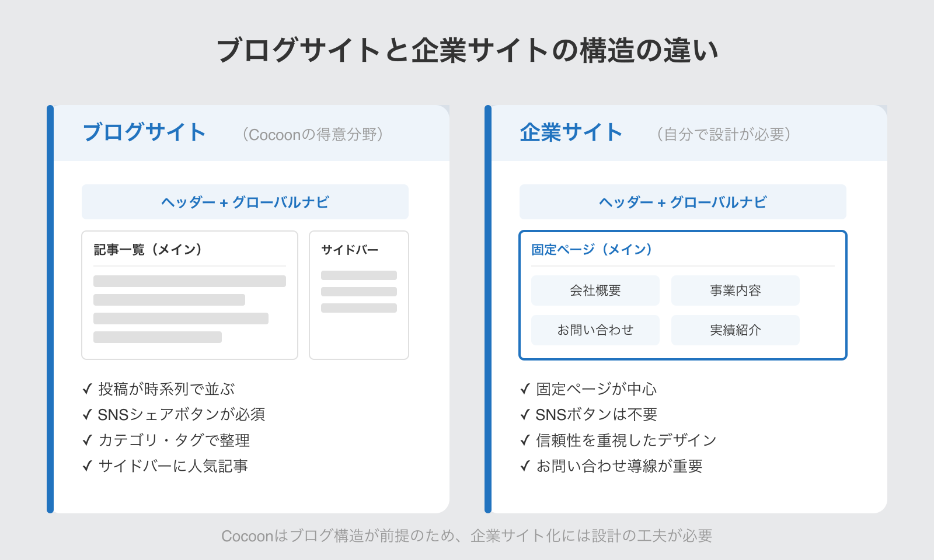Click the checkmark icon beside サイドバーに人気記事

(87, 466)
